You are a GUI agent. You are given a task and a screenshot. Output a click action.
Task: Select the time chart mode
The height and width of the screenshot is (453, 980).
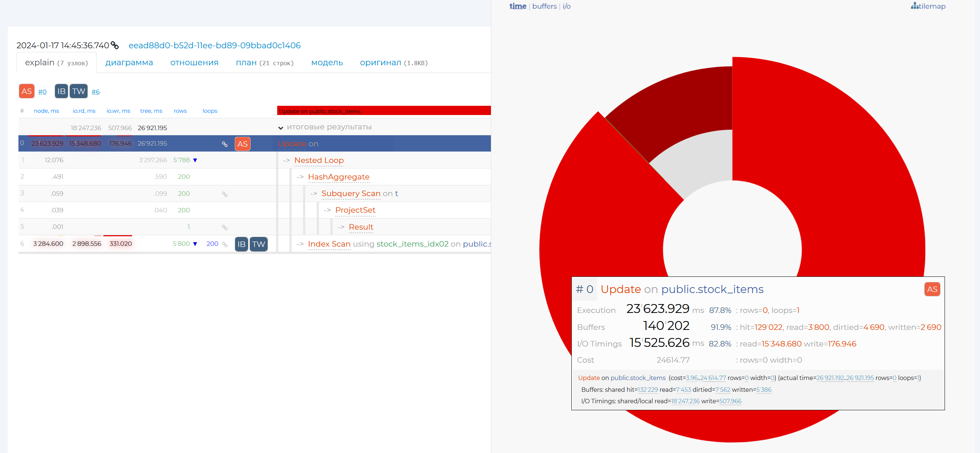(517, 6)
